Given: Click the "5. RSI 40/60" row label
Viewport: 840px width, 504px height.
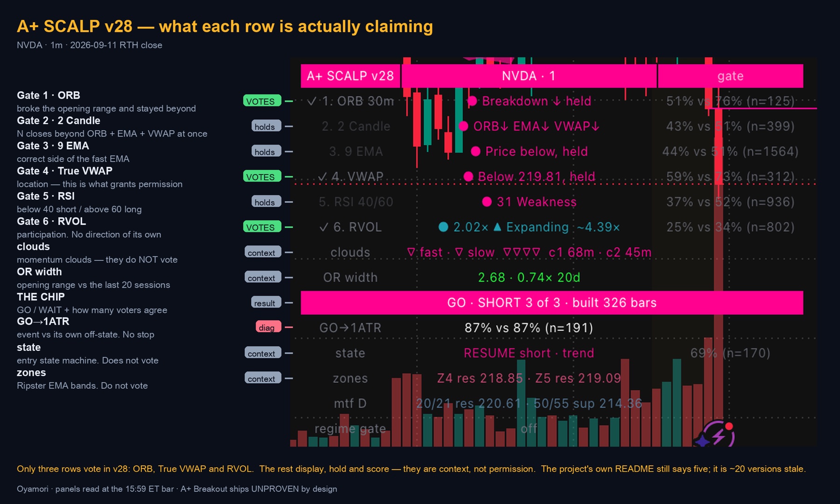Looking at the screenshot, I should tap(356, 202).
